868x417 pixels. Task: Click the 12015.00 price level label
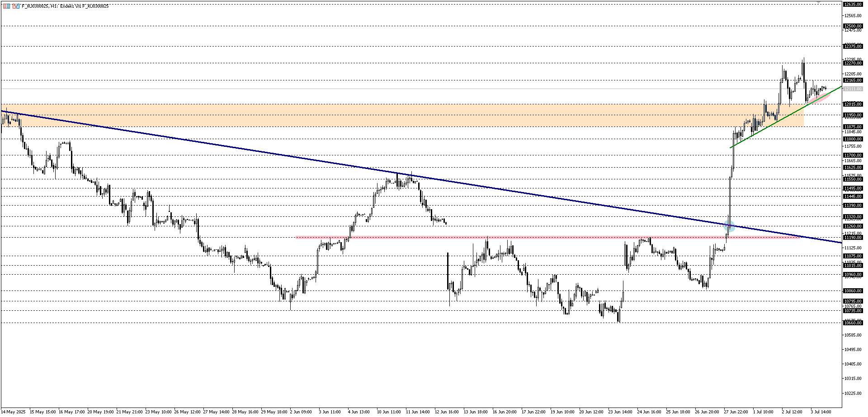tap(853, 104)
